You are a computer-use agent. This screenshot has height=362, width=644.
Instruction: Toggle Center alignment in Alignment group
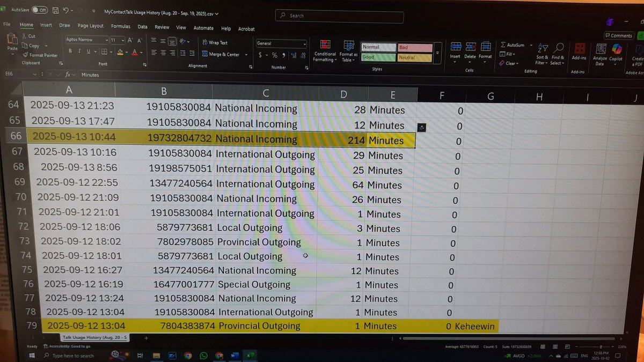[163, 53]
